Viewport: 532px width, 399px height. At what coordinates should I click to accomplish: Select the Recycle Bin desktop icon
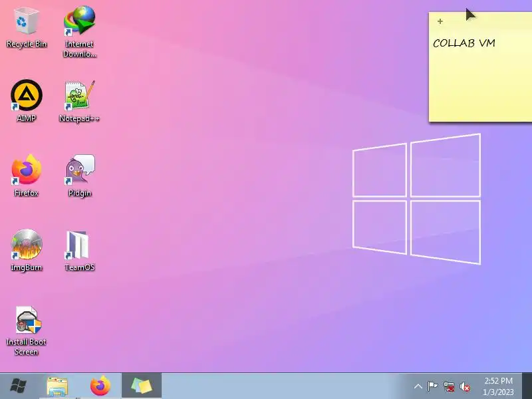point(26,29)
